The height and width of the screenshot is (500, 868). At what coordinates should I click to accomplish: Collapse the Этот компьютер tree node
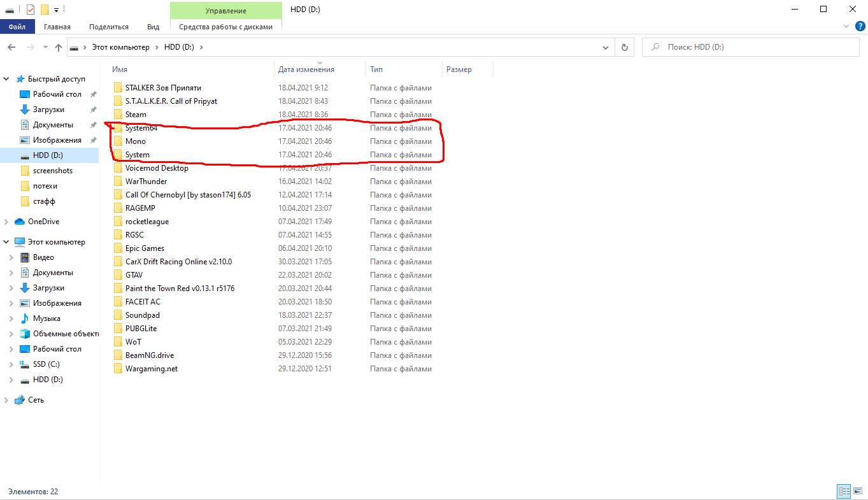coord(6,242)
